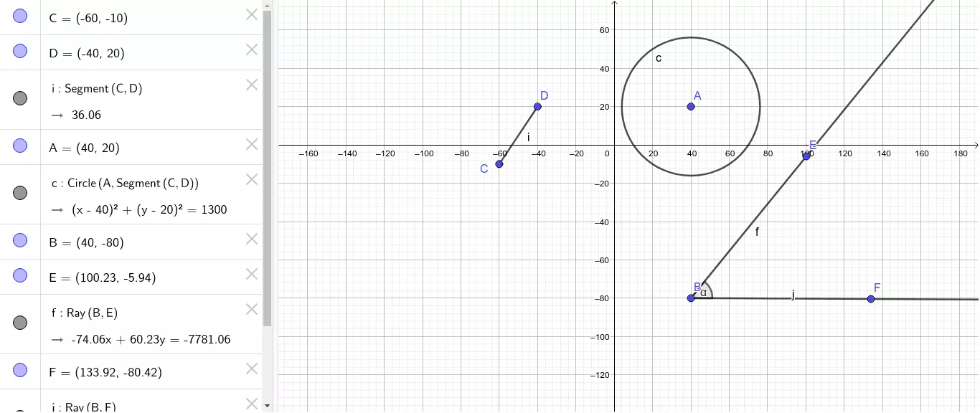Remove ray f with its X icon
Image resolution: width=980 pixels, height=413 pixels.
(x=252, y=309)
